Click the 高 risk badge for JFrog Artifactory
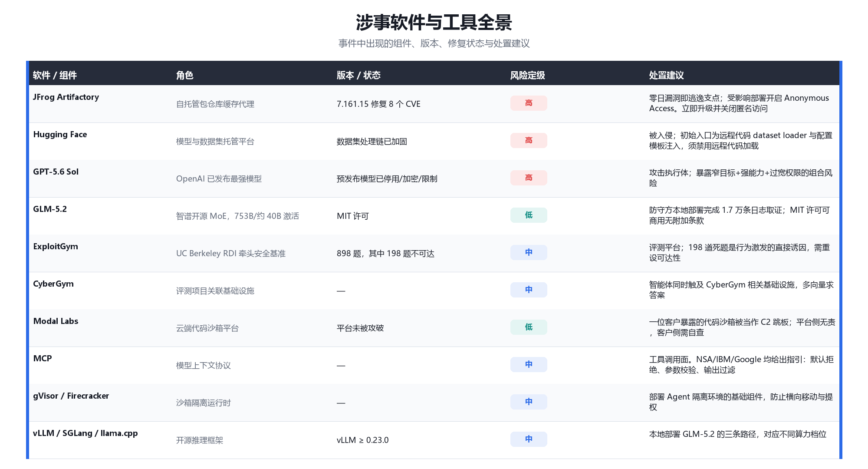 (x=529, y=103)
